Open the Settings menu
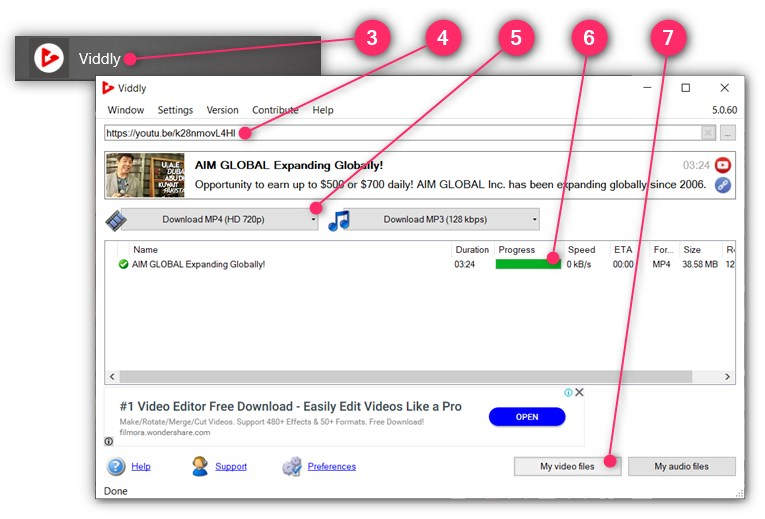 point(175,110)
